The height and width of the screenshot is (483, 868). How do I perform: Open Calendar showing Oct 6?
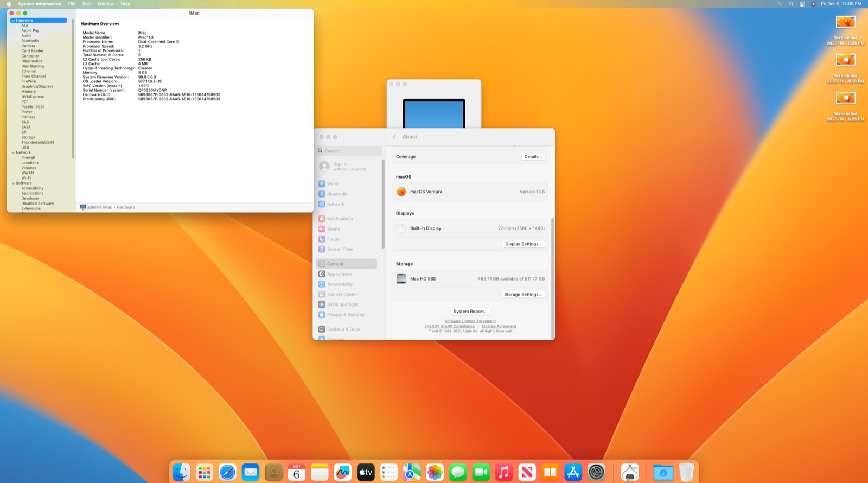[297, 472]
